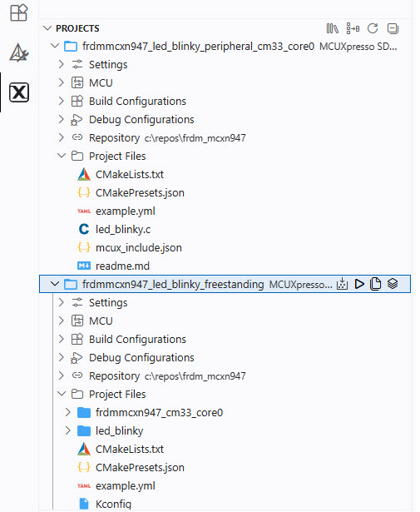Open the Kconfig file
Screen dimensions: 420x512
(113, 504)
